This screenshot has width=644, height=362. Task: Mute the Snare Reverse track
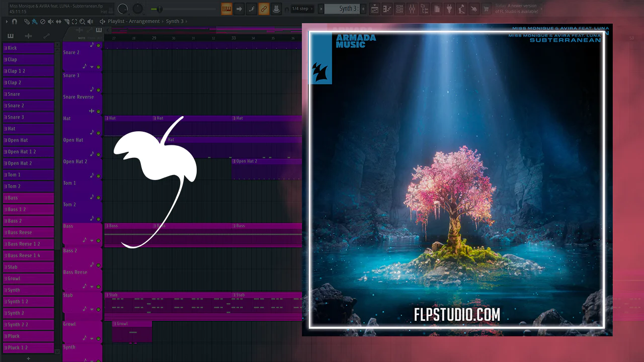(99, 111)
